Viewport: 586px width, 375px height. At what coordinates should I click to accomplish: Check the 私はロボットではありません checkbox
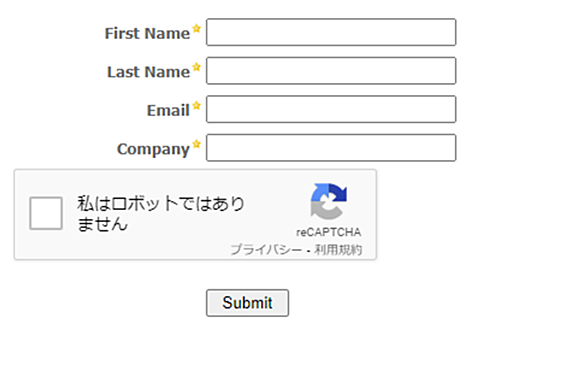pos(46,213)
